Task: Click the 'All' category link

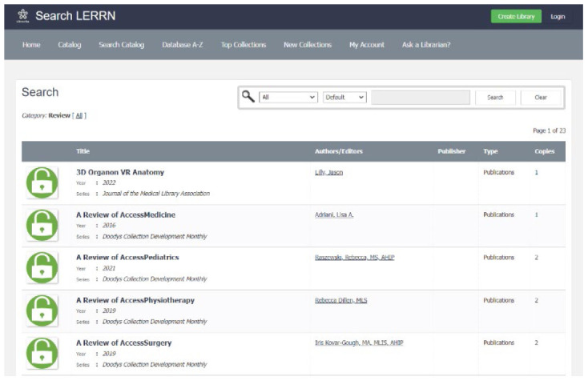Action: point(79,115)
